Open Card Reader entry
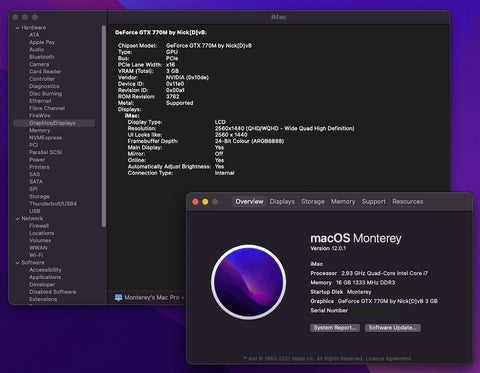 [x=45, y=72]
